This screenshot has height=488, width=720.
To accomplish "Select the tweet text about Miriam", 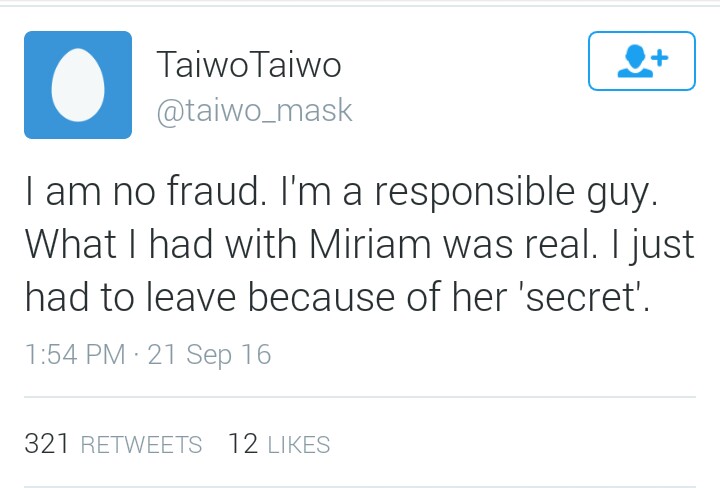I will point(360,245).
